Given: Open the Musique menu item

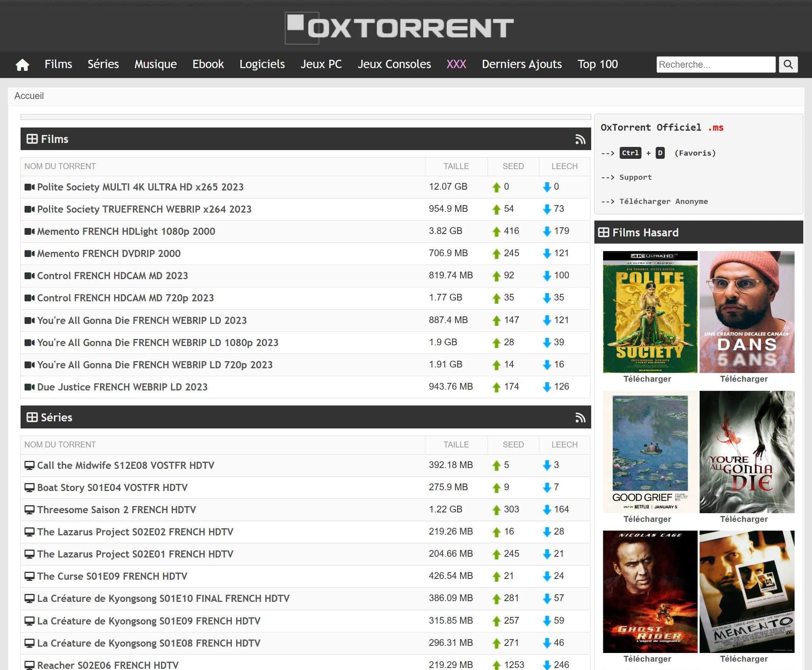Looking at the screenshot, I should [155, 64].
